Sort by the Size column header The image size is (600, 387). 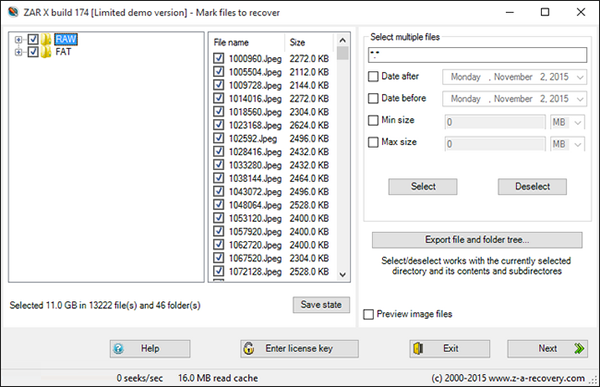pyautogui.click(x=309, y=42)
